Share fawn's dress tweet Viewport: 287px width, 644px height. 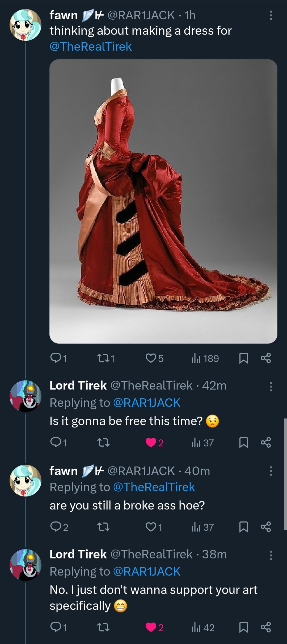266,358
